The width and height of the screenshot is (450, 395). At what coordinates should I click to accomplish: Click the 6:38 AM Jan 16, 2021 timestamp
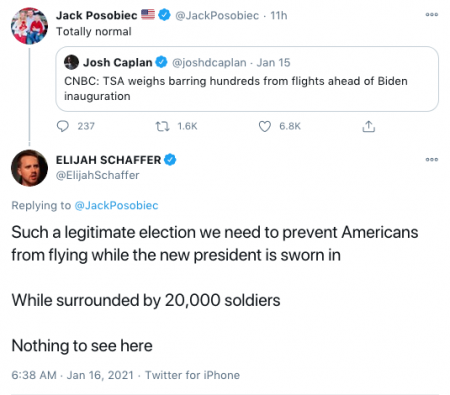(73, 375)
